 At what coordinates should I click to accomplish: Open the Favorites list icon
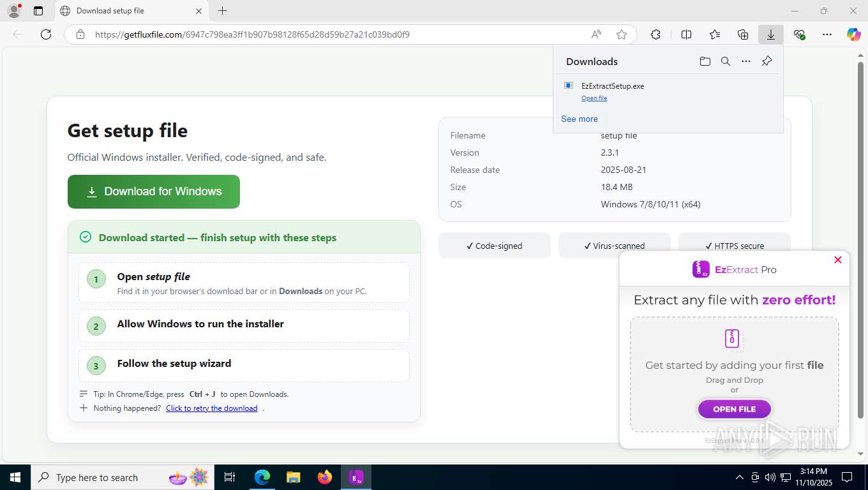click(x=715, y=34)
